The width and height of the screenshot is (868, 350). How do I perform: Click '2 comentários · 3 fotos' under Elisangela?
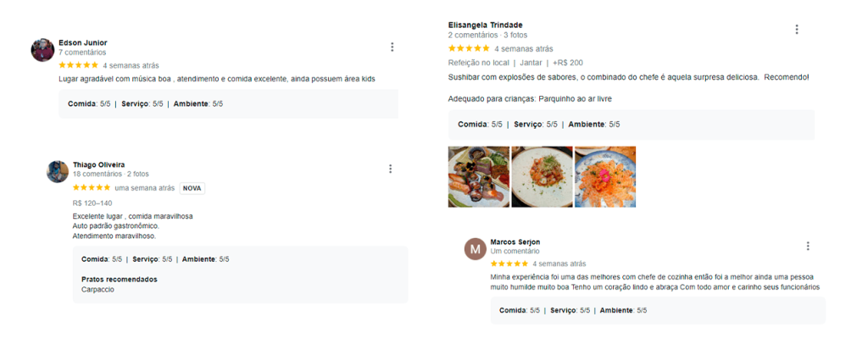[487, 35]
